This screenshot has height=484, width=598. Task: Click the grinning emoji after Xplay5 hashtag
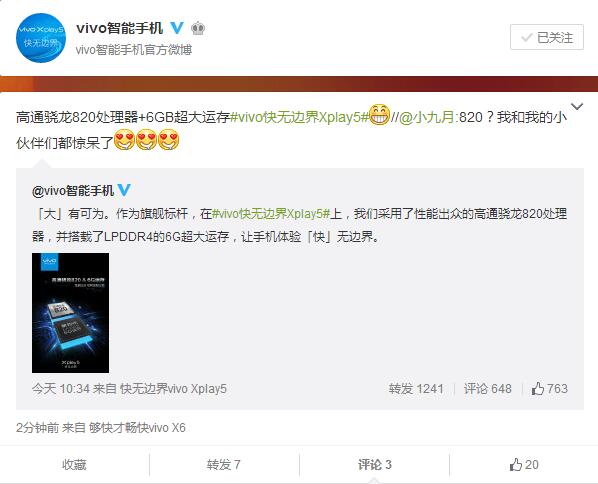pos(379,115)
